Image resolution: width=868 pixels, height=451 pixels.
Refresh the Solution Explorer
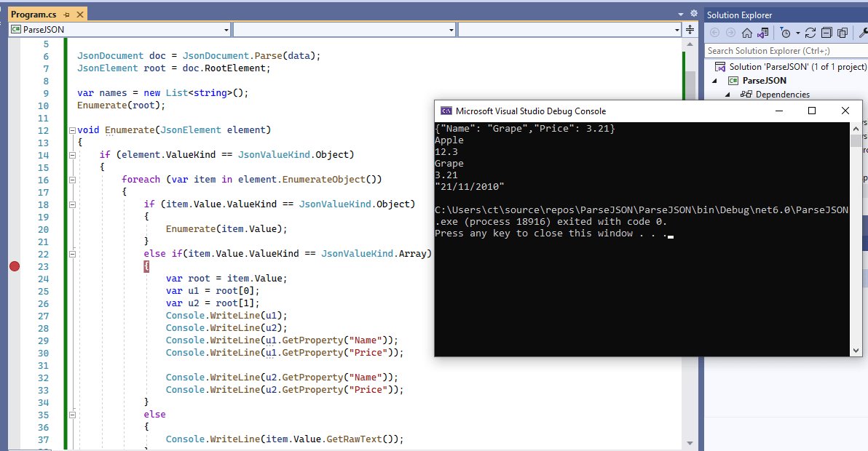tap(811, 33)
